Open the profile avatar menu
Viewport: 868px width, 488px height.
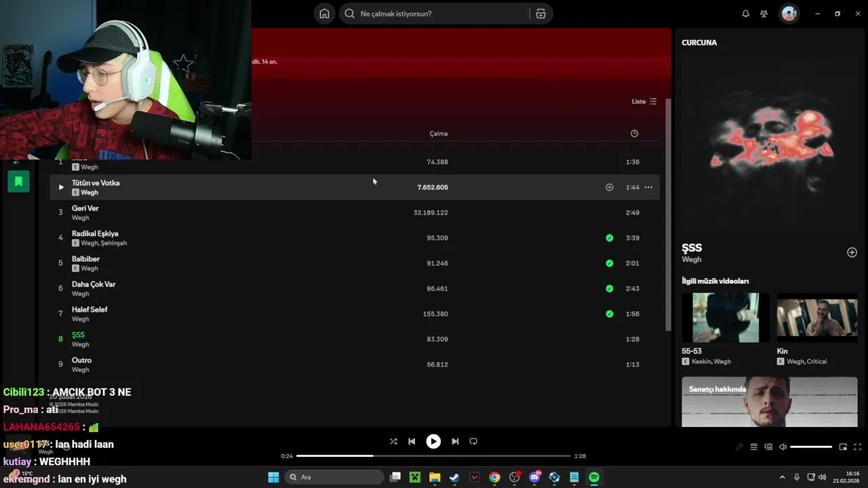point(789,14)
